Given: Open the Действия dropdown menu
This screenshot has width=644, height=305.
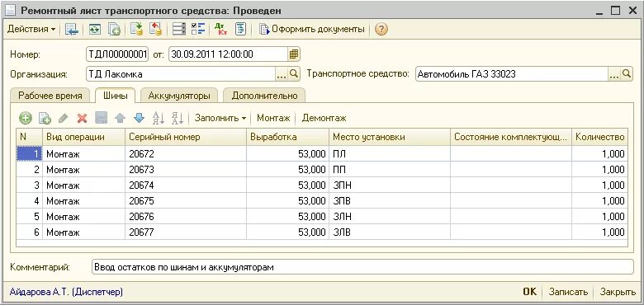Looking at the screenshot, I should [31, 29].
